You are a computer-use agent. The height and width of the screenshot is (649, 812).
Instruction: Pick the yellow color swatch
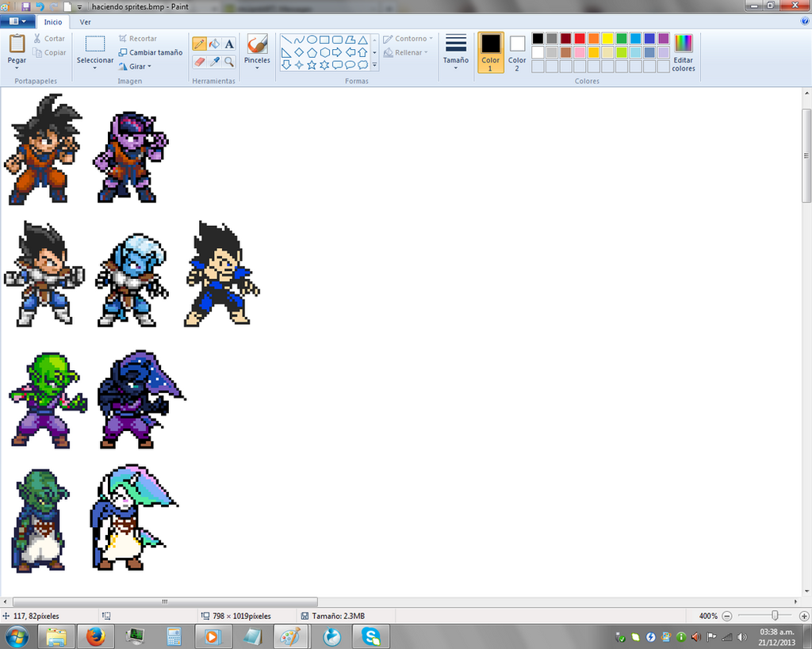pyautogui.click(x=607, y=38)
